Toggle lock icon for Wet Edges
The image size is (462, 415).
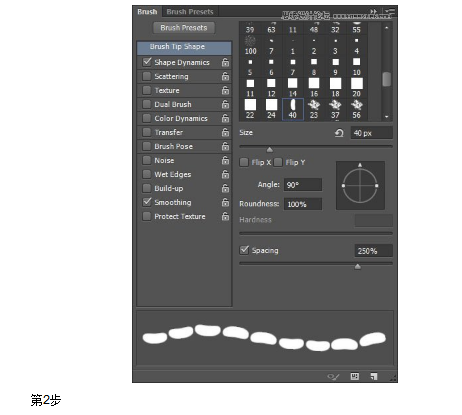(x=225, y=174)
